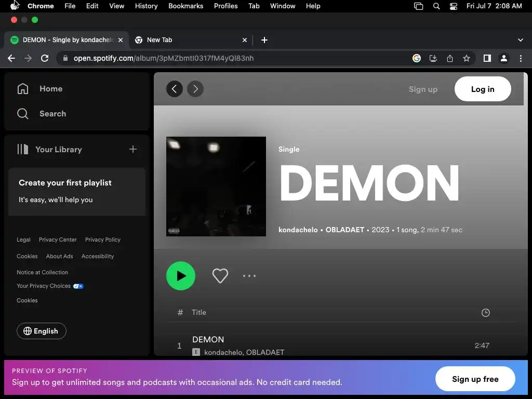Go forward with Spotify's round forward arrow
The image size is (532, 399).
pyautogui.click(x=195, y=89)
